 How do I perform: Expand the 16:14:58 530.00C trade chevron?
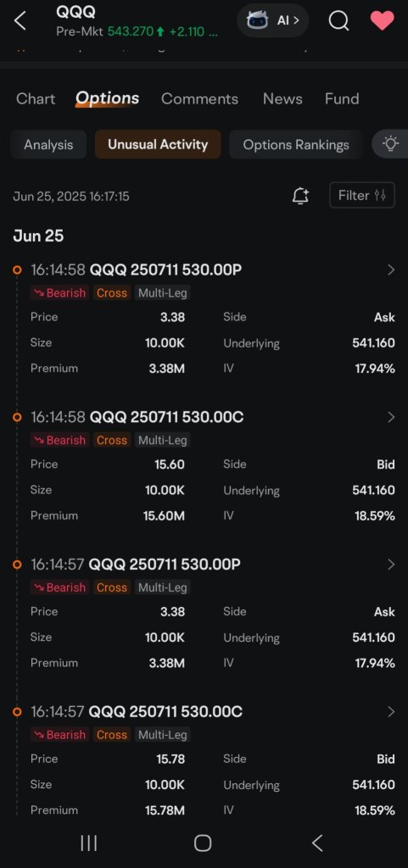[391, 417]
